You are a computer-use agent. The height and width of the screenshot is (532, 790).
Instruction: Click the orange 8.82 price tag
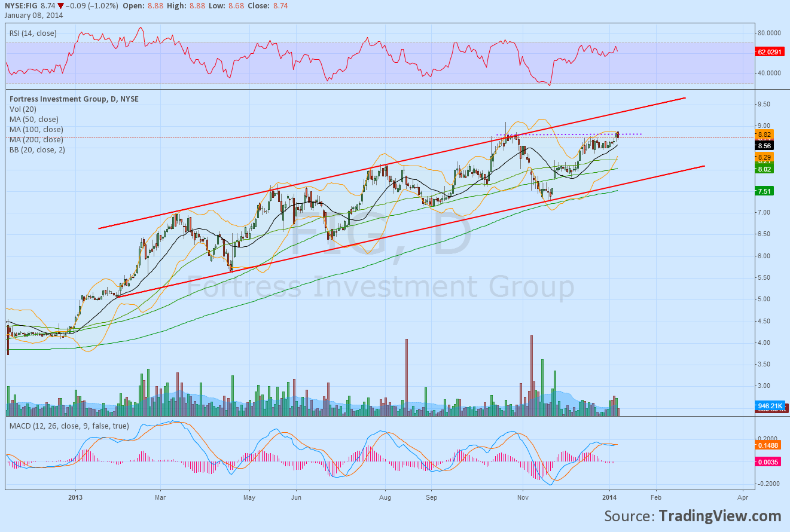[x=764, y=134]
